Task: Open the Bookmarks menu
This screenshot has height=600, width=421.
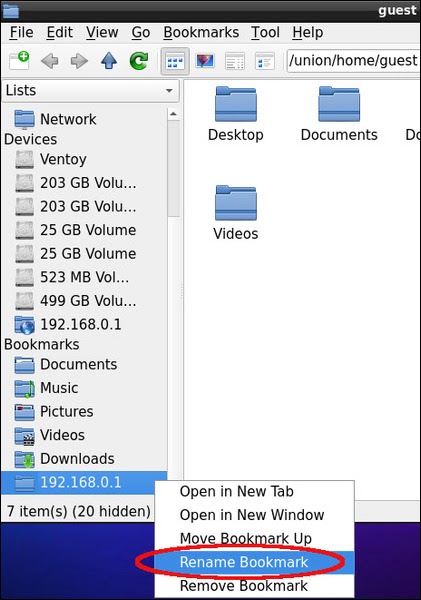Action: (201, 33)
